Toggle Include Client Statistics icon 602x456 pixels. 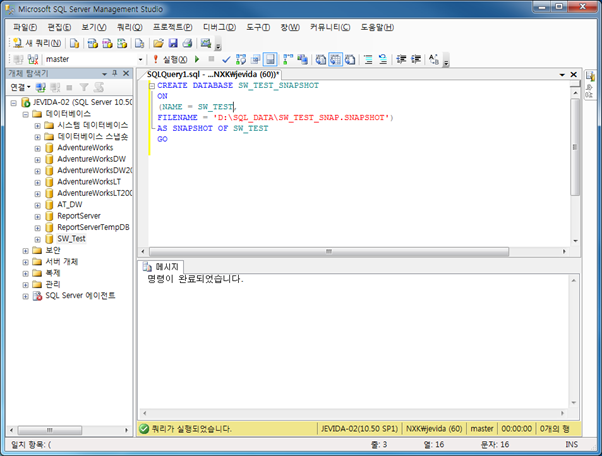303,59
